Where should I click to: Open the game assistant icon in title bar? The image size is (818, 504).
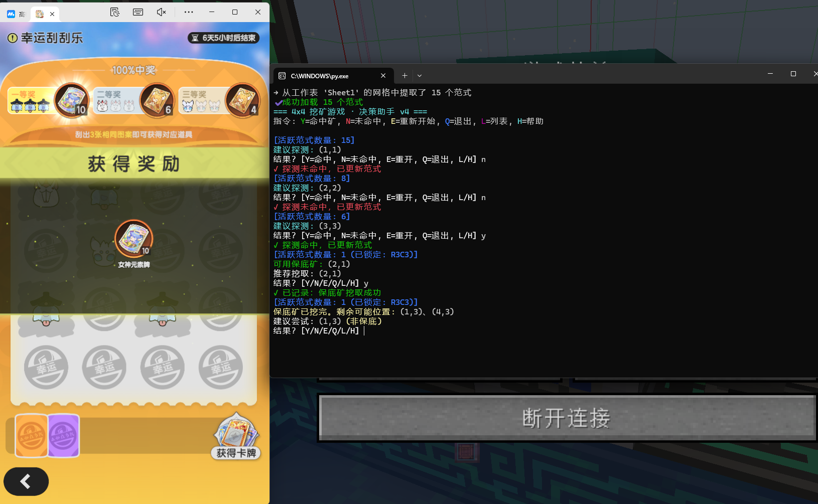coord(115,12)
